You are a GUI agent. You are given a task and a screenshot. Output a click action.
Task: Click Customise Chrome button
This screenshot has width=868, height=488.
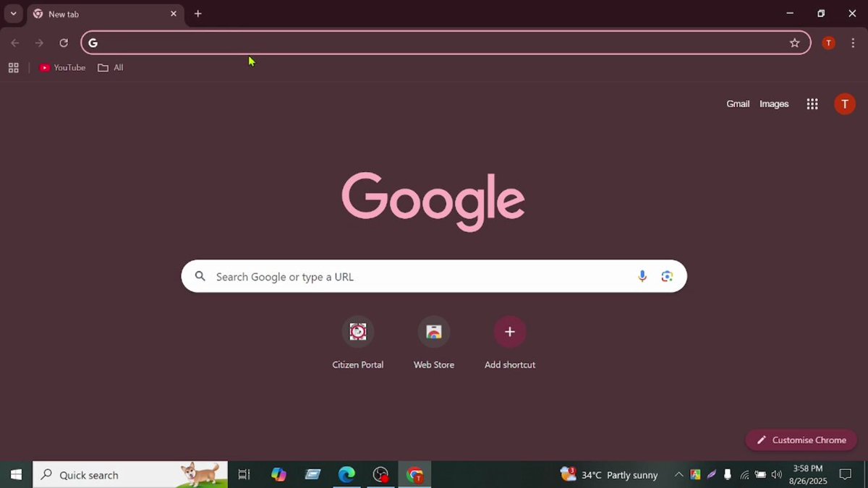[x=801, y=440]
